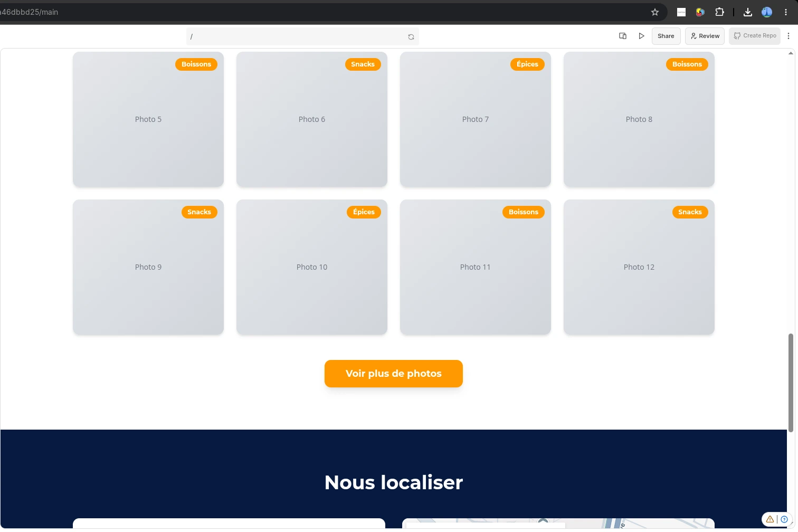Viewport: 798px width, 532px height.
Task: Click the Snacks tag on Photo 12
Action: tap(690, 212)
